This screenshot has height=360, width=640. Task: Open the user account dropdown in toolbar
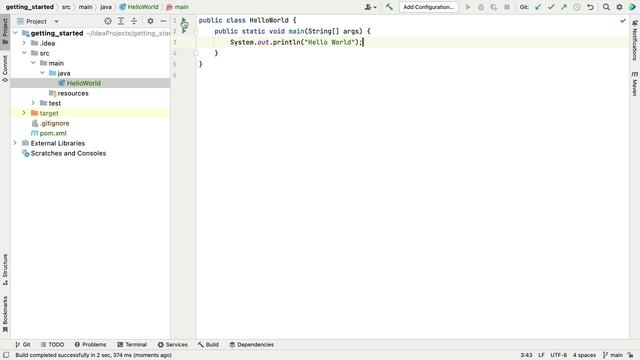(x=370, y=7)
